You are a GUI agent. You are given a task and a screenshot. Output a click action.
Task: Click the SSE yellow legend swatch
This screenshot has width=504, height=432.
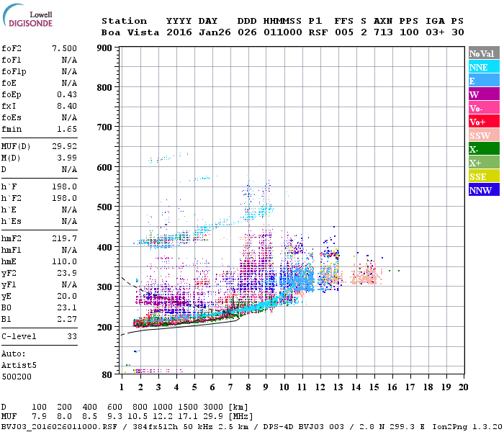coord(484,176)
